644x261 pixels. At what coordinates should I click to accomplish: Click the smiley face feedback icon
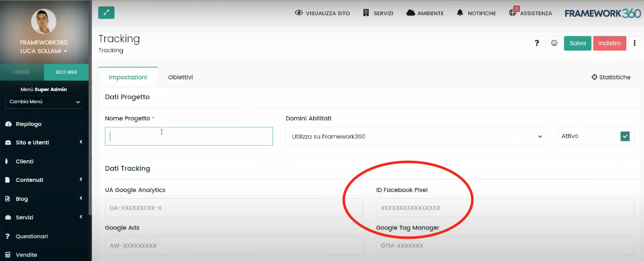554,43
